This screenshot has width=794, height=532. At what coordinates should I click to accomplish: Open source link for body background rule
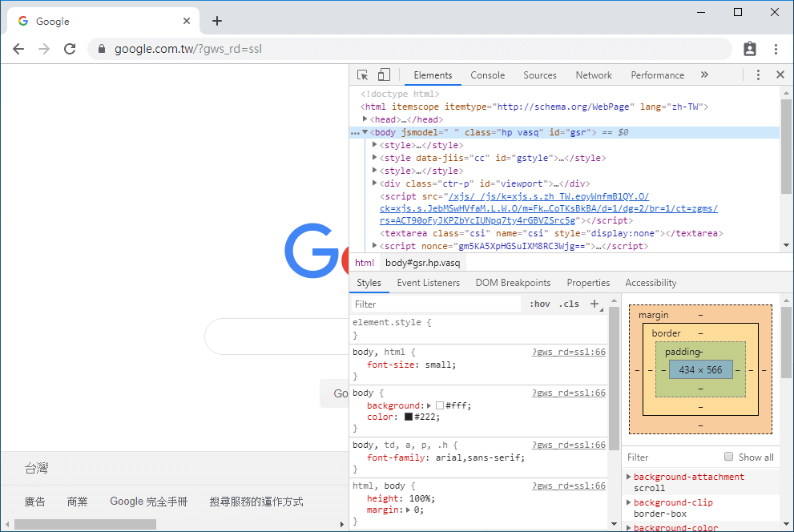[x=569, y=393]
